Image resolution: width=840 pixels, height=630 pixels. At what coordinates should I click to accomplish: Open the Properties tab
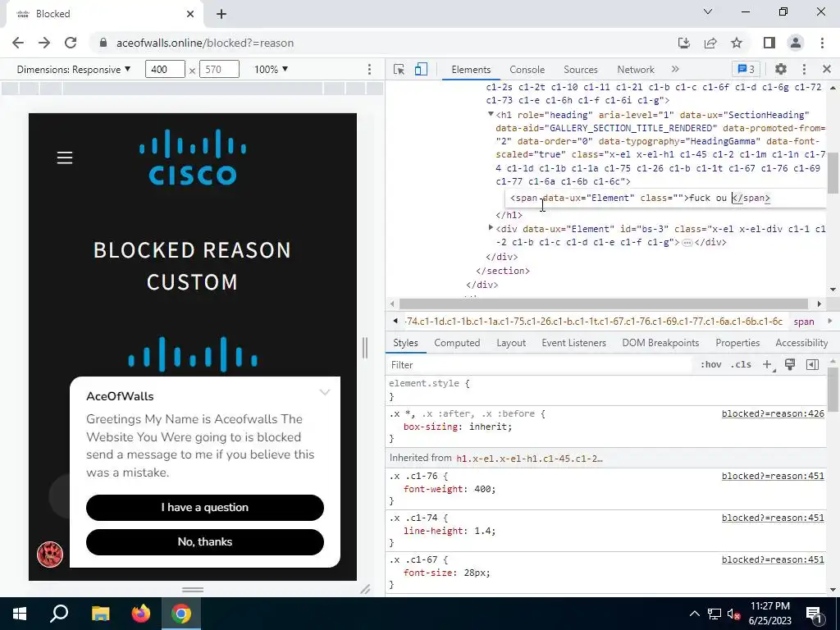coord(737,343)
